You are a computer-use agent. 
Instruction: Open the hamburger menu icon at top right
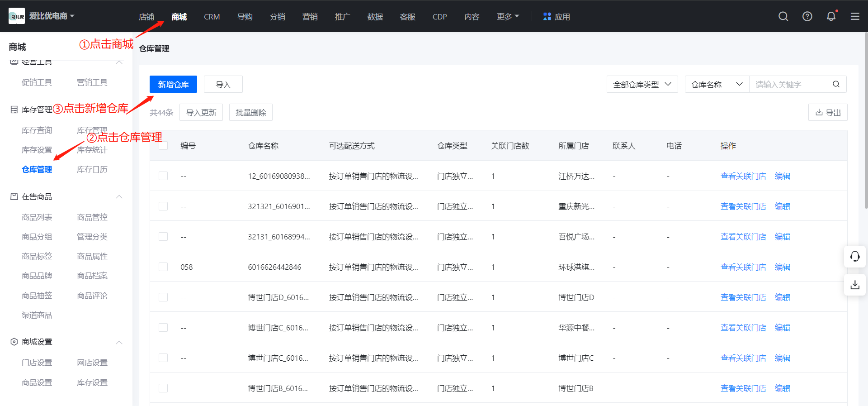855,16
